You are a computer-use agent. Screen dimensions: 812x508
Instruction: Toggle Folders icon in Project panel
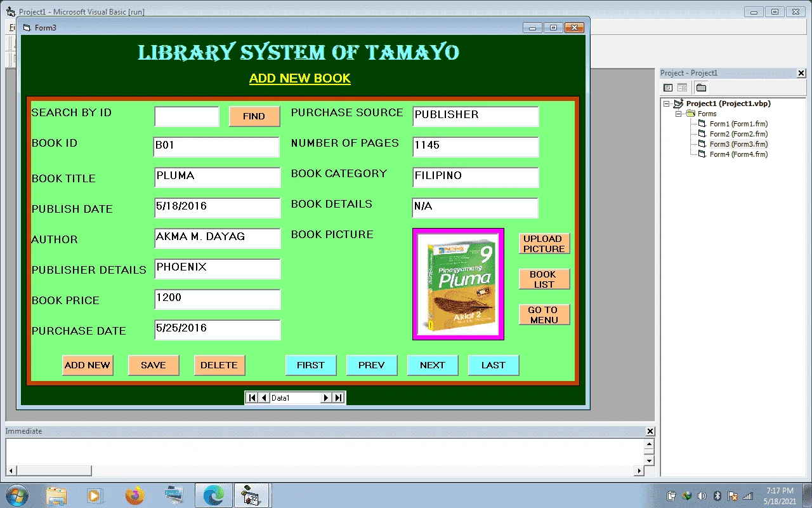701,88
